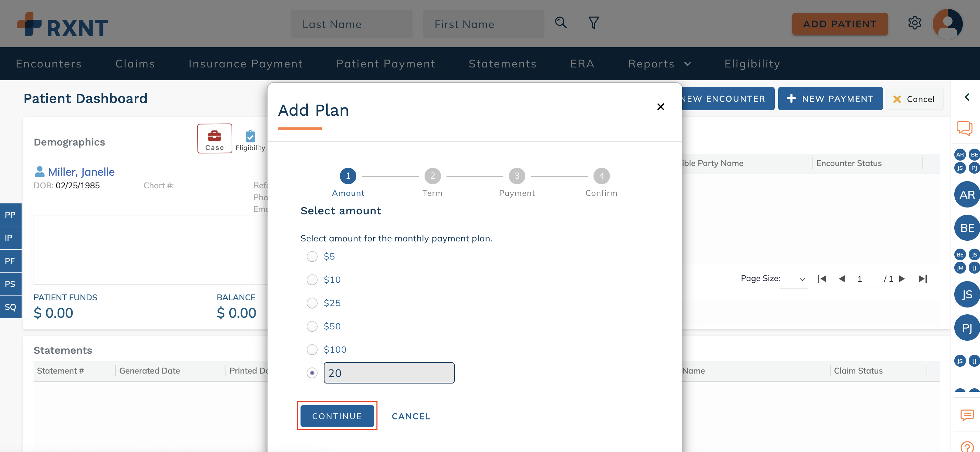Viewport: 980px width, 452px height.
Task: Choose the $100 monthly amount
Action: tap(312, 350)
